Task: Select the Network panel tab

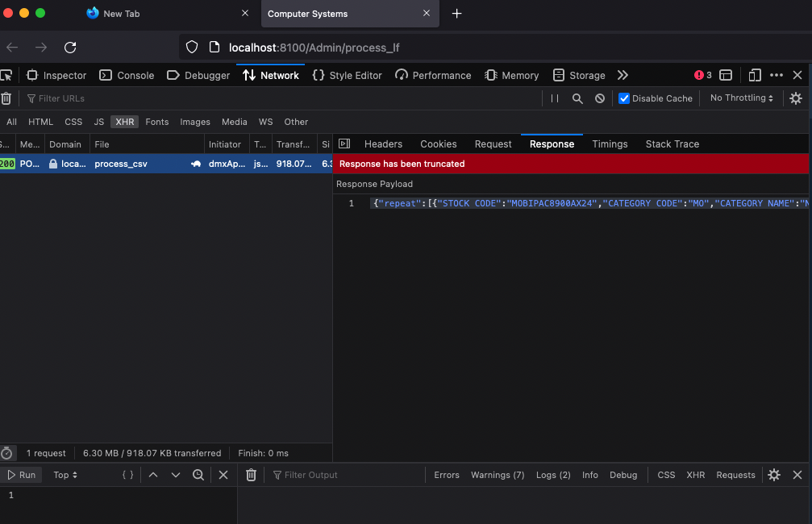Action: 271,76
